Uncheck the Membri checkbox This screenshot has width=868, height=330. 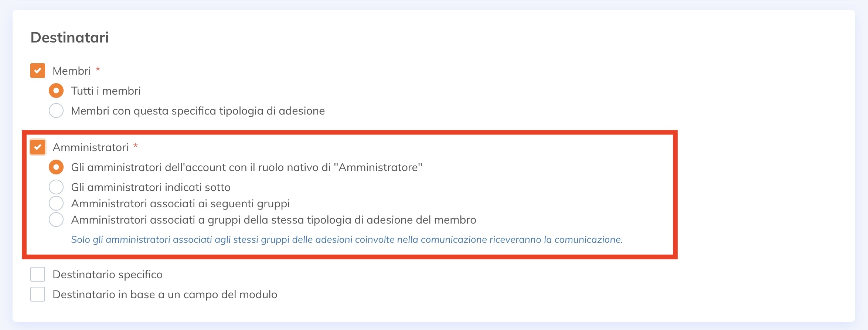coord(38,71)
